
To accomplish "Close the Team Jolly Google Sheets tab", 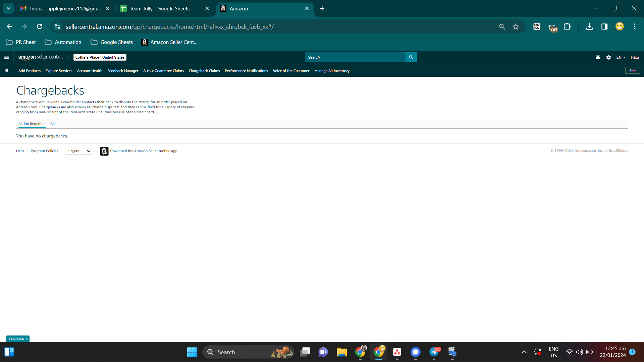I will click(207, 8).
